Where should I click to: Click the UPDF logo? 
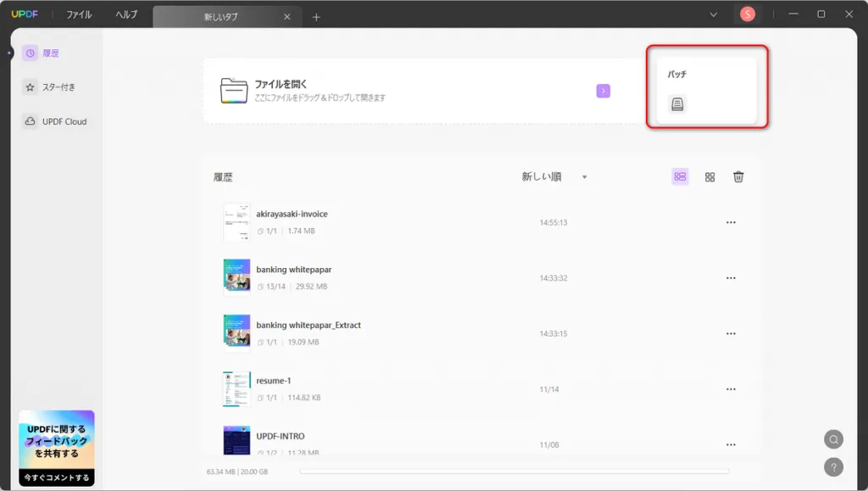tap(25, 14)
